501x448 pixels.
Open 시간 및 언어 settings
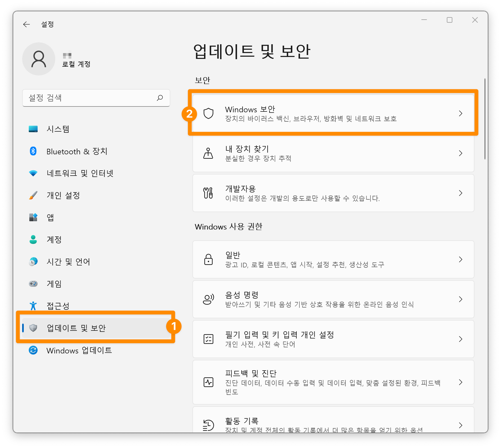[x=96, y=262]
